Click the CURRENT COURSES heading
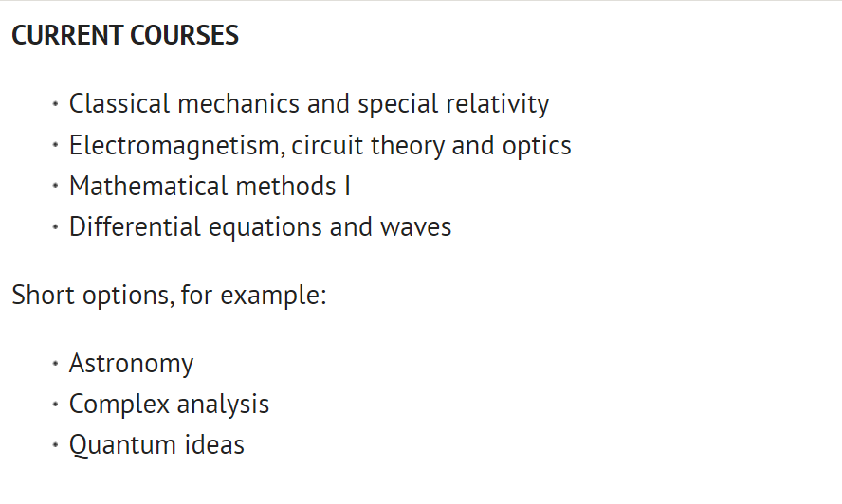 [x=125, y=35]
